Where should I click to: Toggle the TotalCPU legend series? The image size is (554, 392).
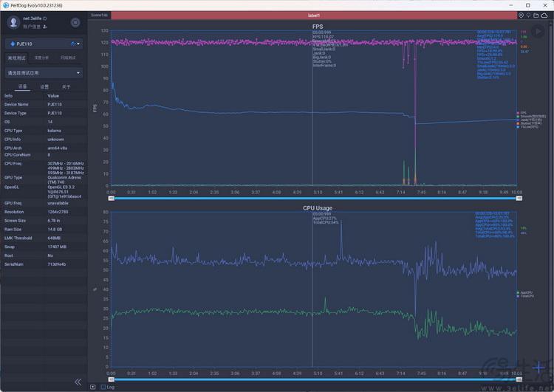[x=525, y=296]
